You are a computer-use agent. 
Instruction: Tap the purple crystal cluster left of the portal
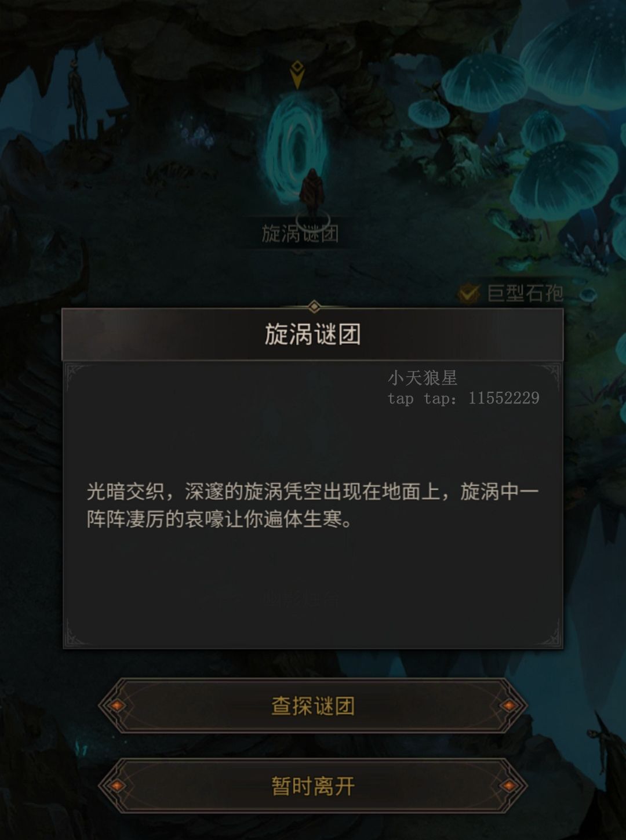(x=197, y=134)
